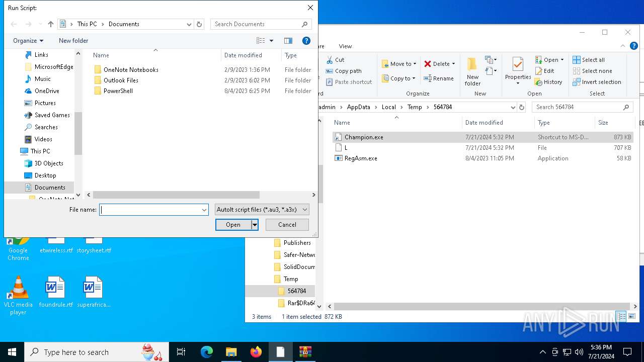Click Rename in the Explorer ribbon

click(439, 78)
